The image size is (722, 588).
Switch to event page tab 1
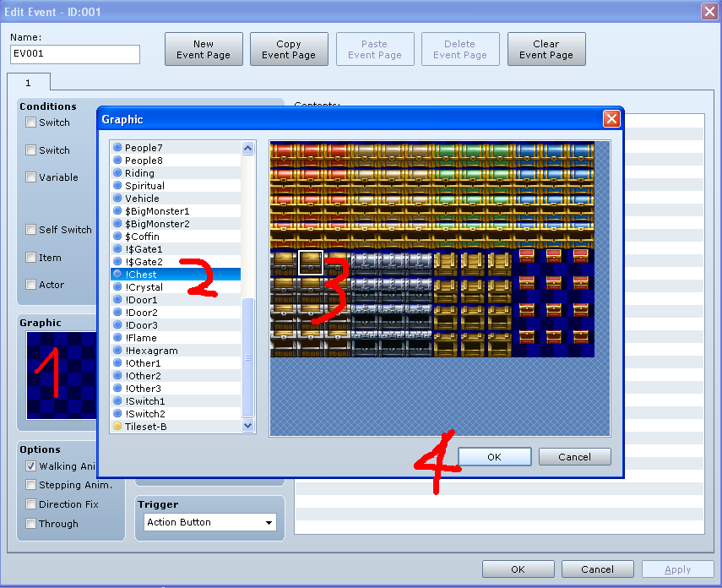point(29,83)
